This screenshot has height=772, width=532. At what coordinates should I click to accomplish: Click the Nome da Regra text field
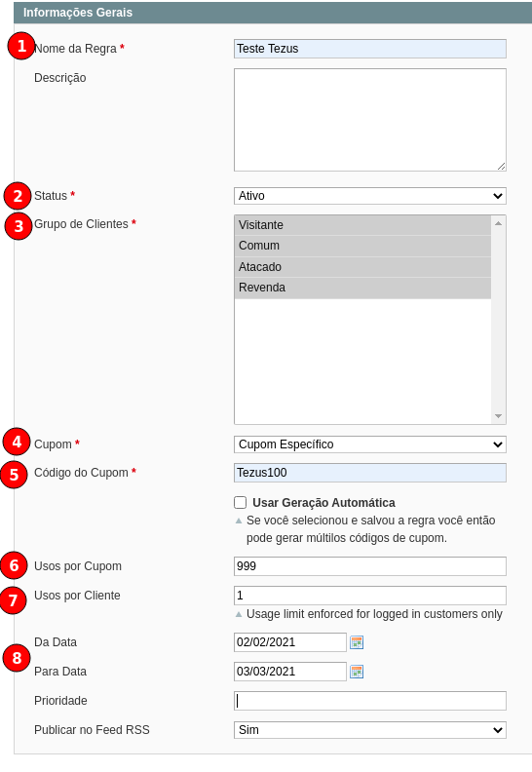point(370,49)
